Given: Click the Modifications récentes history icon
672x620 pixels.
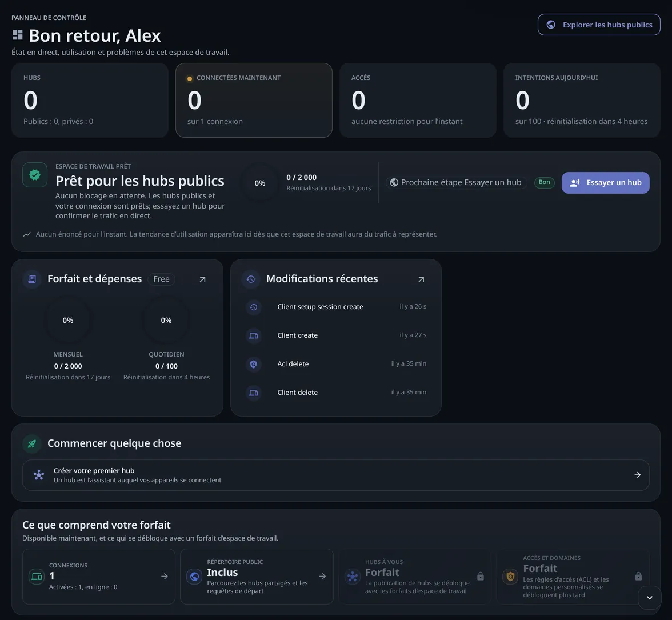Looking at the screenshot, I should click(x=251, y=279).
